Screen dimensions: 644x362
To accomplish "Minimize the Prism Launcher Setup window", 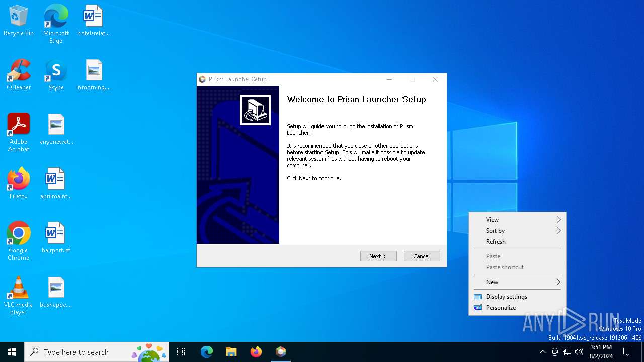I will click(x=389, y=79).
